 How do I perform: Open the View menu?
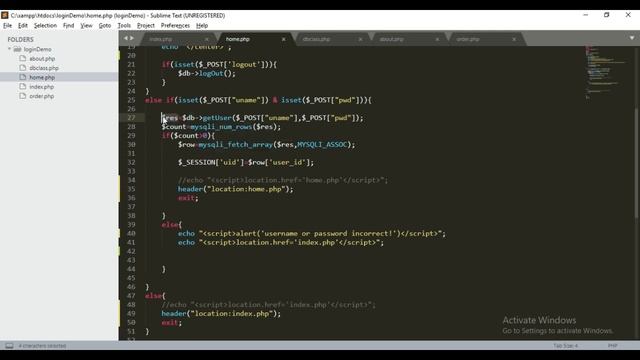coord(86,25)
